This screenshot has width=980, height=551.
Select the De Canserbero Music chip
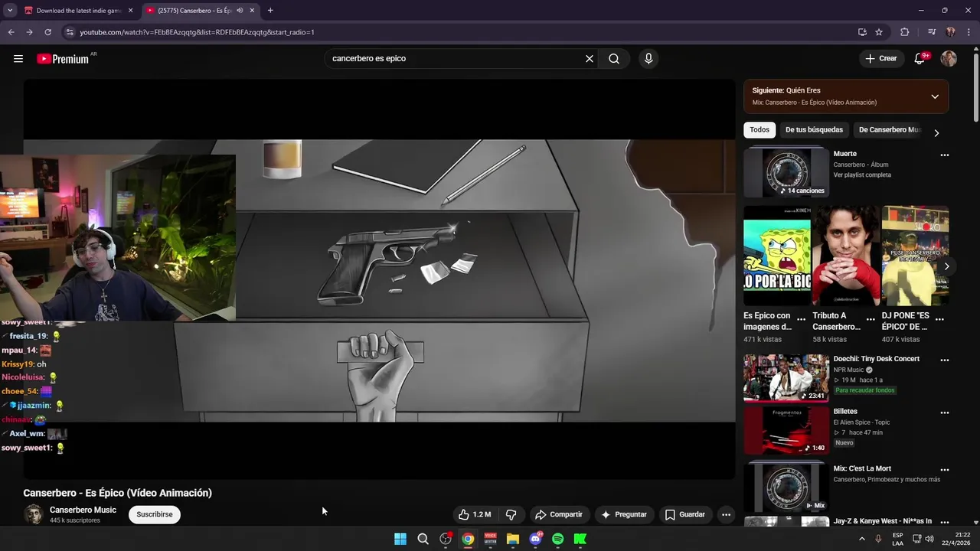[x=888, y=130]
